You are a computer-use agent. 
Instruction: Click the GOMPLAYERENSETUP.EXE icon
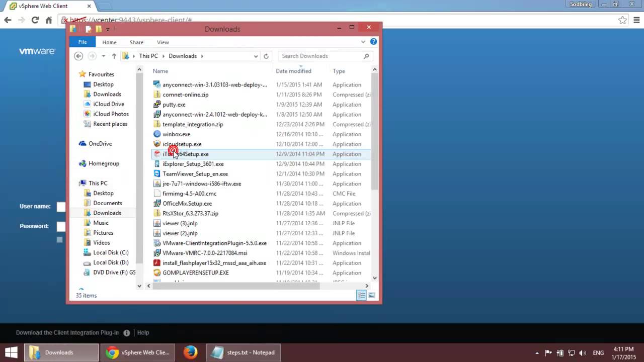point(157,273)
